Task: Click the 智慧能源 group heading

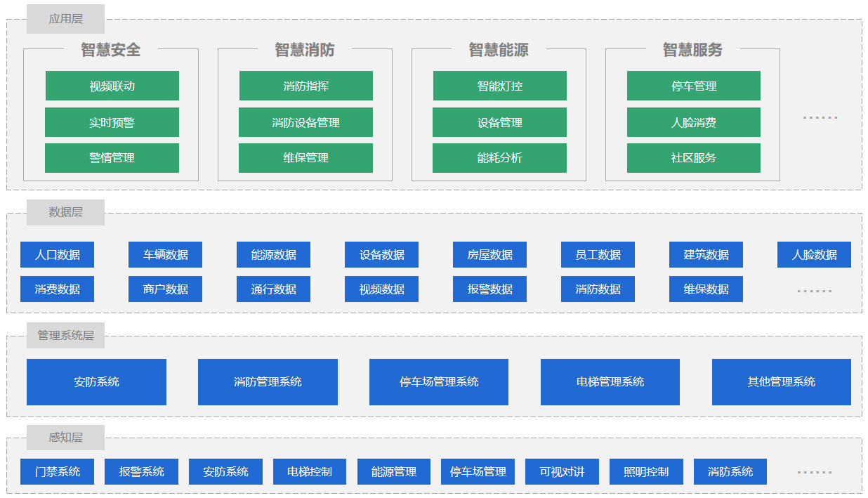Action: (499, 50)
